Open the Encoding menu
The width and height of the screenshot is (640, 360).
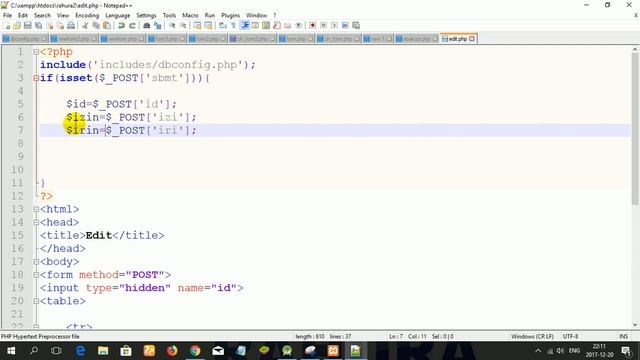coord(87,16)
